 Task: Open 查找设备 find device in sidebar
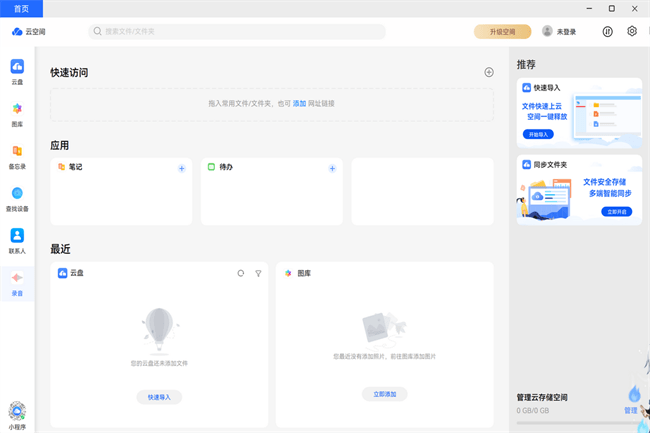pyautogui.click(x=17, y=198)
